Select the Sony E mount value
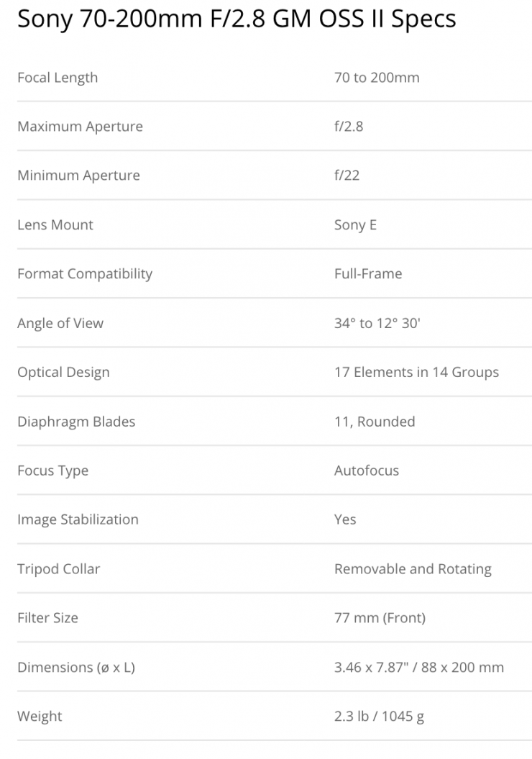The width and height of the screenshot is (532, 759). (x=355, y=224)
